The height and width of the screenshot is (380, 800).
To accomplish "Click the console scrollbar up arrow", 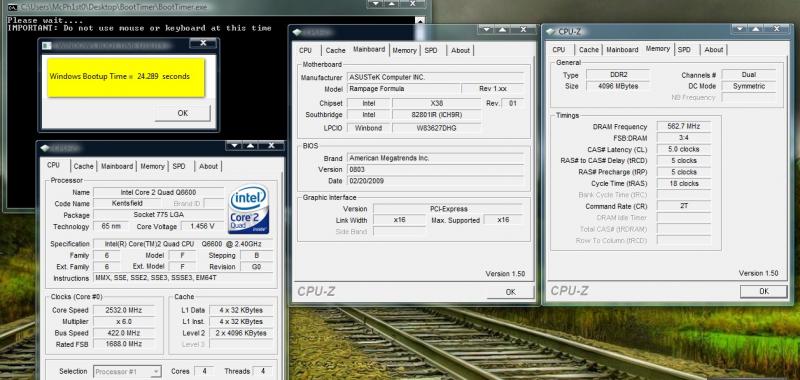I will point(419,21).
